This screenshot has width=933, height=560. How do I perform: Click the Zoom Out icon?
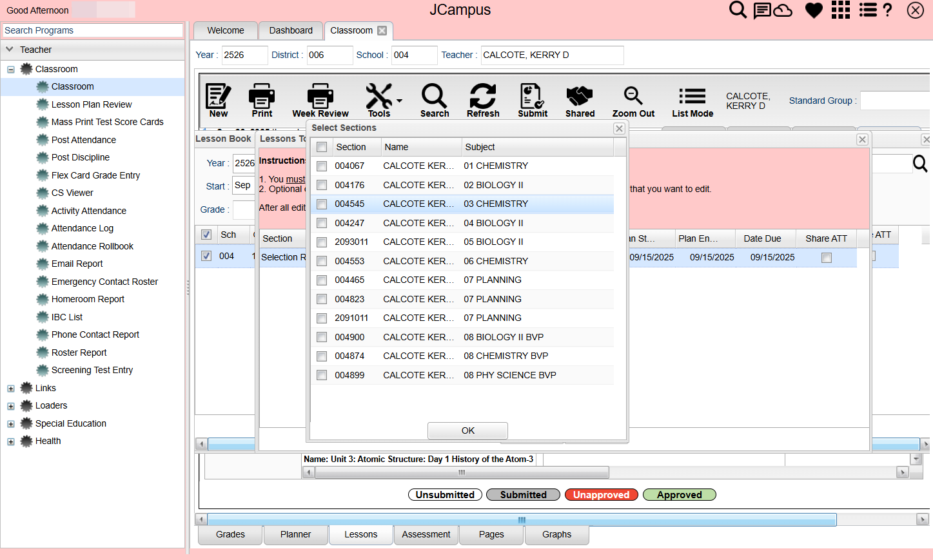[633, 101]
